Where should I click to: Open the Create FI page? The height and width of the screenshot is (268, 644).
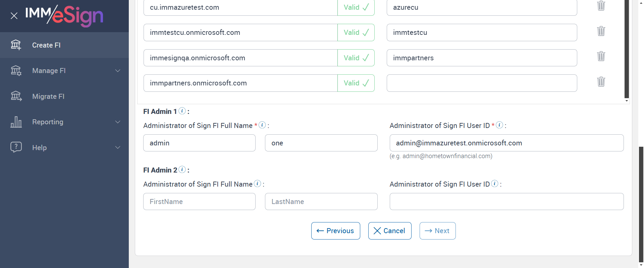pyautogui.click(x=46, y=45)
